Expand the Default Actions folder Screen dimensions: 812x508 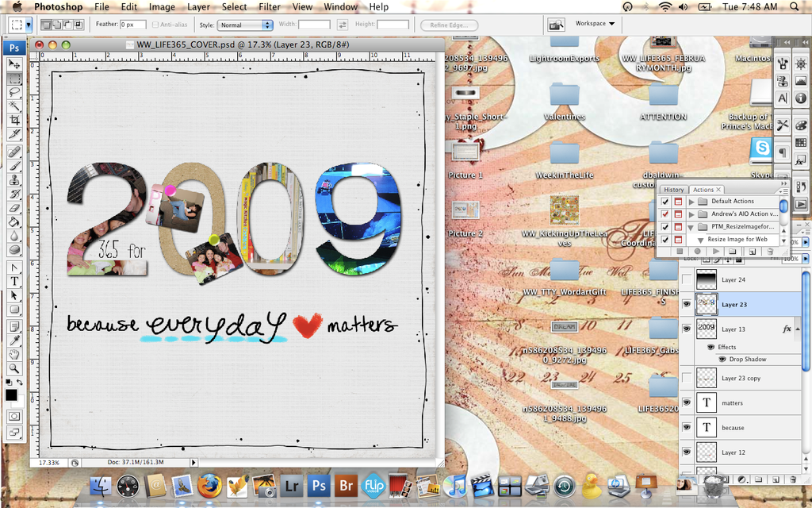(x=691, y=202)
